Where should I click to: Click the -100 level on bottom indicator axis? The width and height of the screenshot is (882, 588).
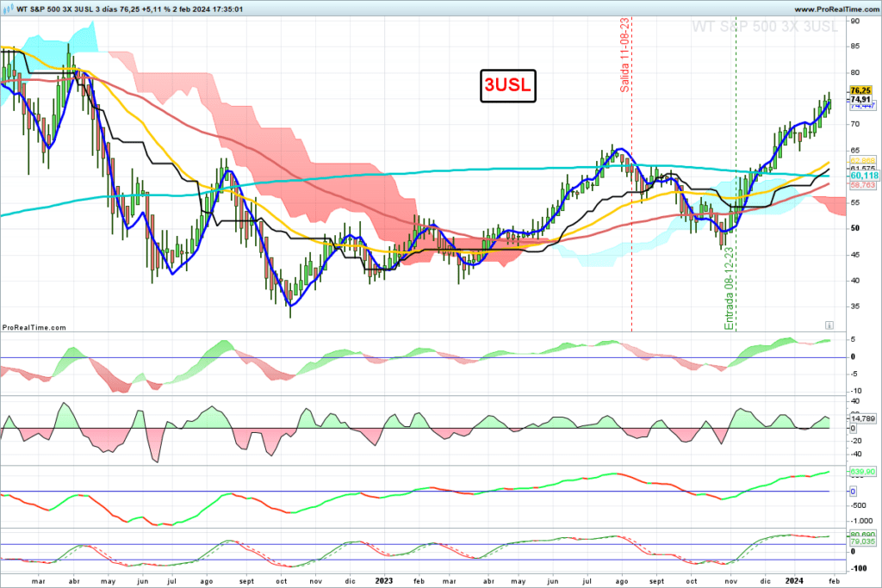(859, 568)
